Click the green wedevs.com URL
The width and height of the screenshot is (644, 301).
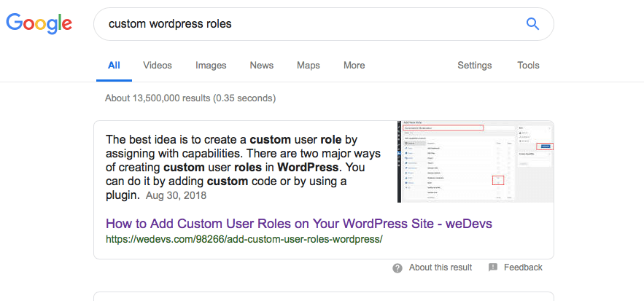244,239
